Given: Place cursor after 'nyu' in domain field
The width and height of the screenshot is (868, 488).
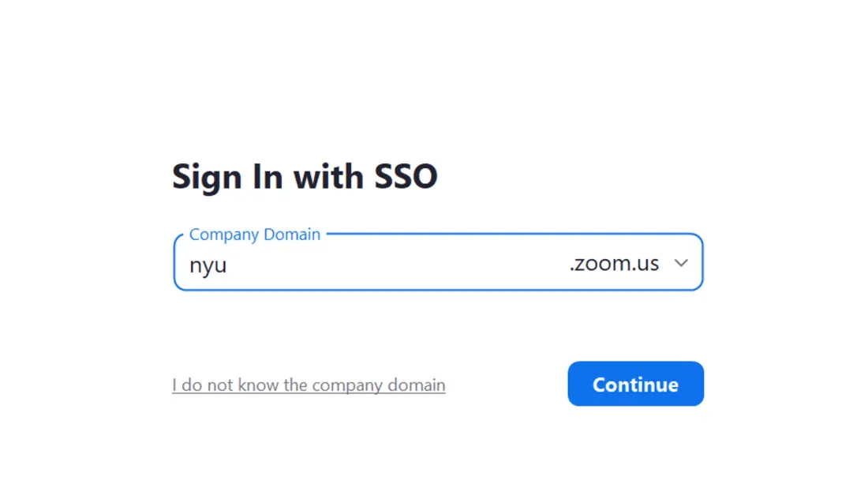Looking at the screenshot, I should [x=228, y=265].
